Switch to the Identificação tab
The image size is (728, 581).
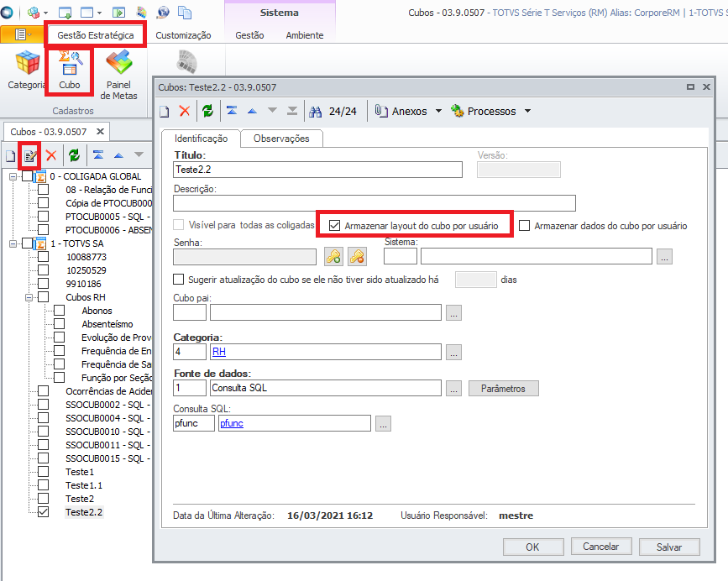point(201,139)
